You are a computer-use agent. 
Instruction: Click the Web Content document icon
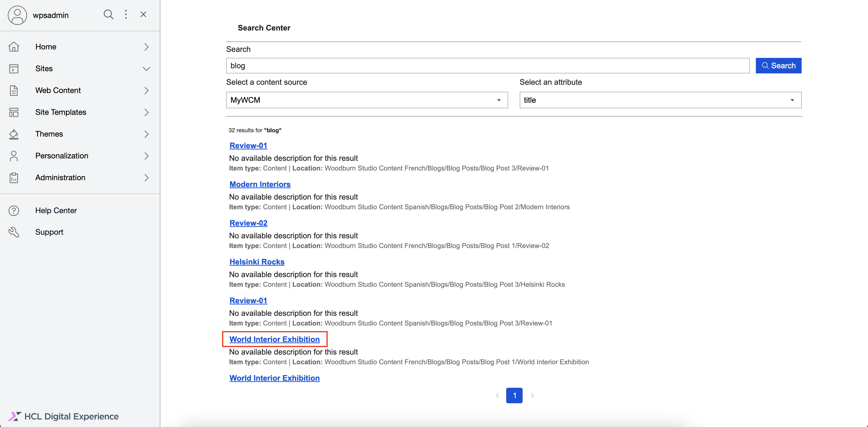(14, 90)
